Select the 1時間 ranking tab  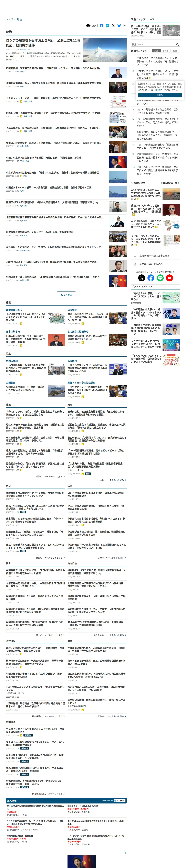[156, 51]
